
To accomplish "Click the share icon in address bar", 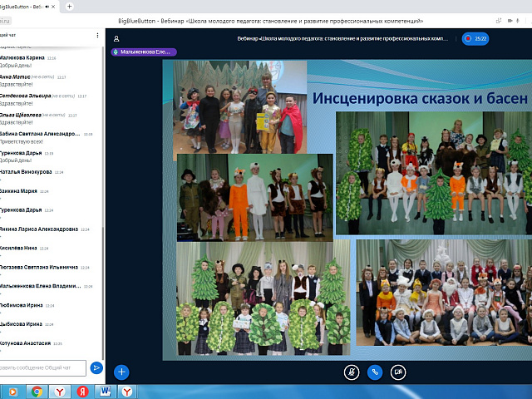I will (499, 21).
